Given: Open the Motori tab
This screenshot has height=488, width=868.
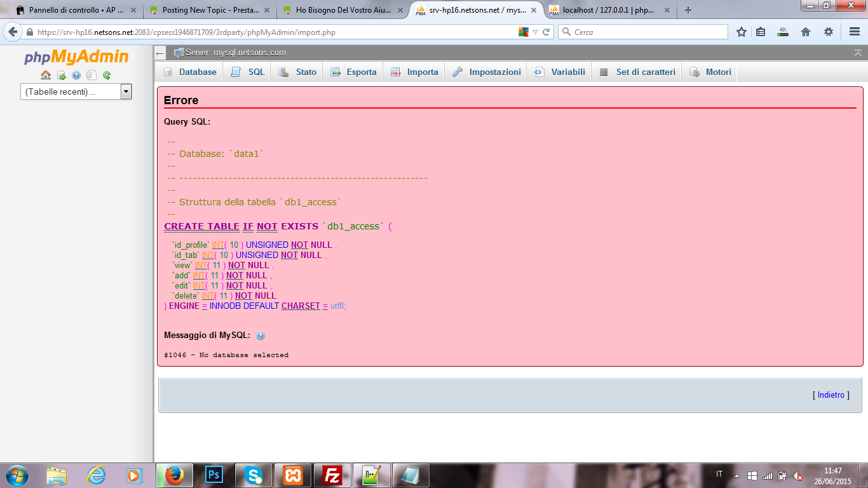Looking at the screenshot, I should coord(709,72).
